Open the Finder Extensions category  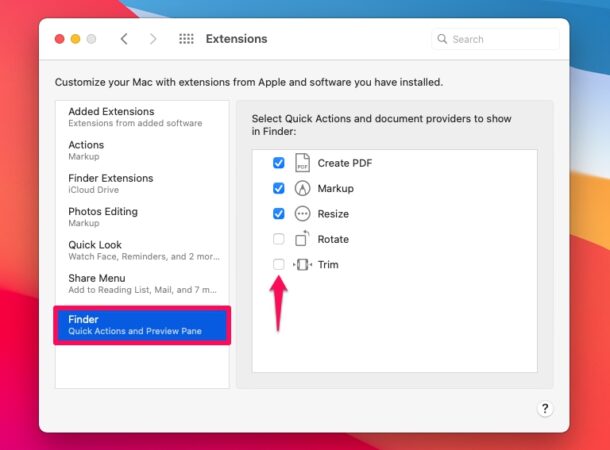(142, 184)
